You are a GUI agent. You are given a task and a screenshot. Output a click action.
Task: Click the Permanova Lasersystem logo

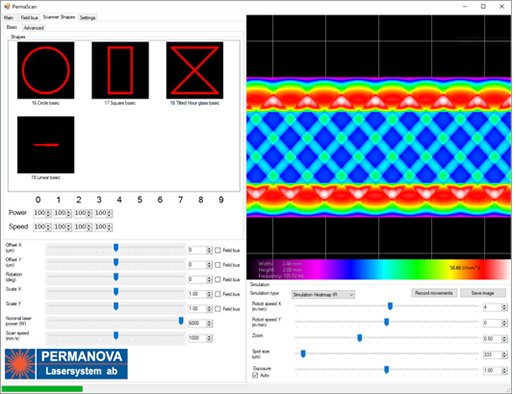coord(66,364)
